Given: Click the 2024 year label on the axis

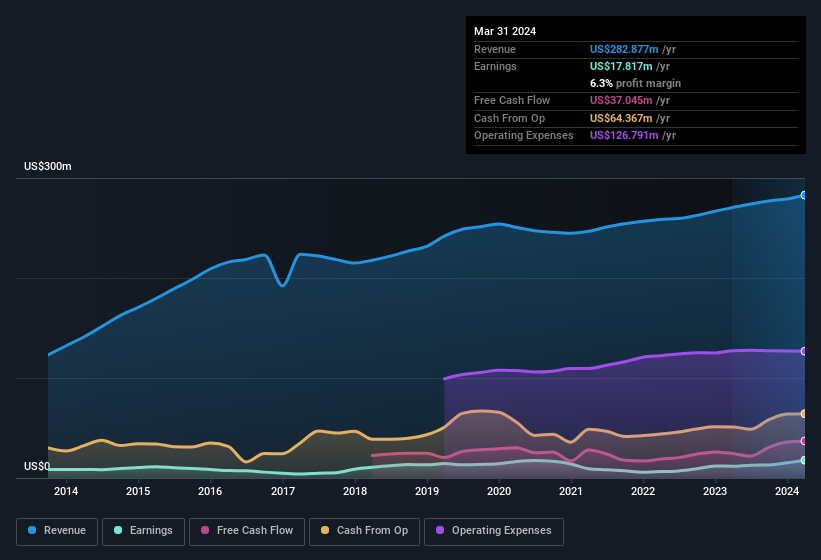Looking at the screenshot, I should [788, 491].
